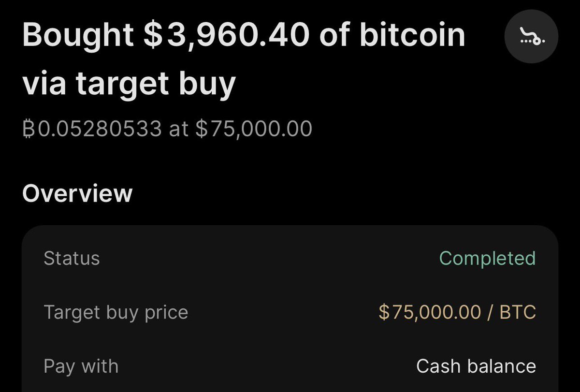Viewport: 580px width, 392px height.
Task: Tap the "via target buy" headline line
Action: (129, 84)
